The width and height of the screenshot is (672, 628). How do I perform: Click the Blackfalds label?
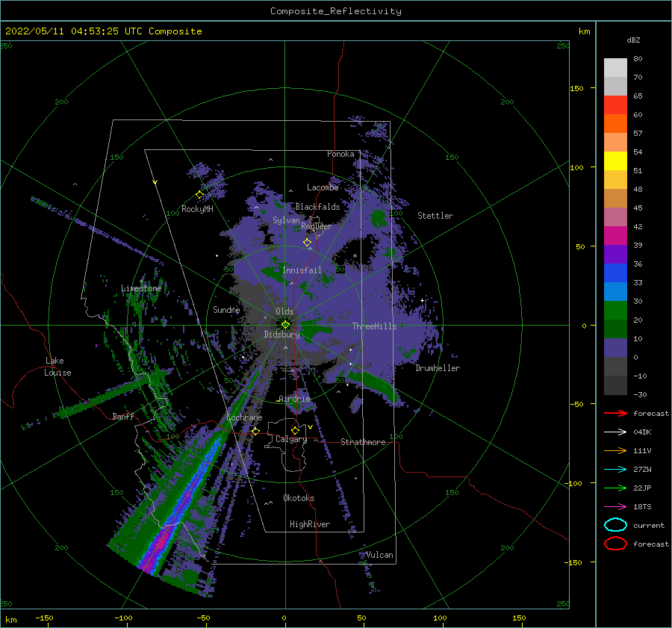[317, 207]
